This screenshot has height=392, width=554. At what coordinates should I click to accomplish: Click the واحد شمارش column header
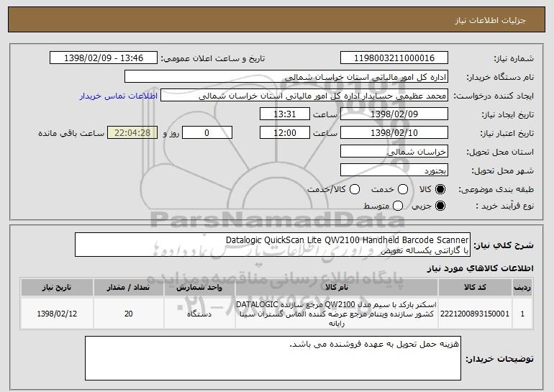click(199, 288)
